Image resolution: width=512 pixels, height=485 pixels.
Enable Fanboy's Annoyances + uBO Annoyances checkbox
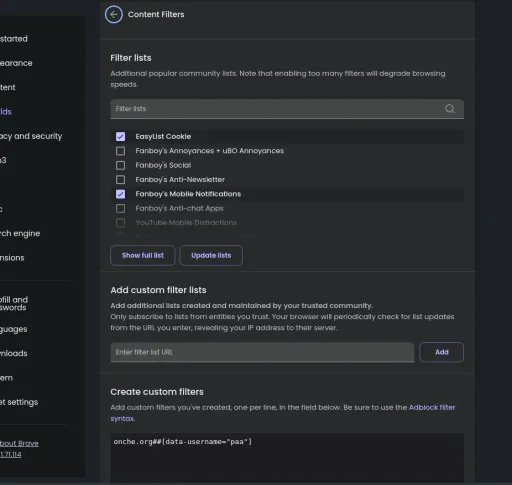[x=120, y=151]
